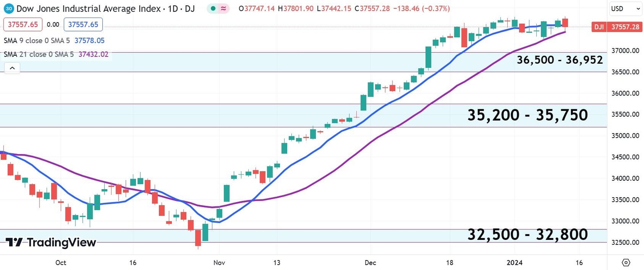The image size is (644, 270).
Task: Click the Dec label on the time axis
Action: [370, 263]
